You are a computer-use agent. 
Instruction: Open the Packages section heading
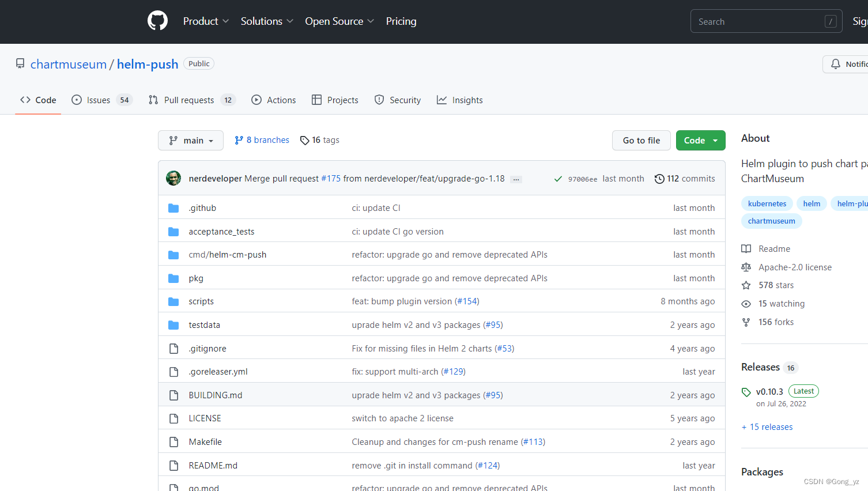tap(762, 472)
